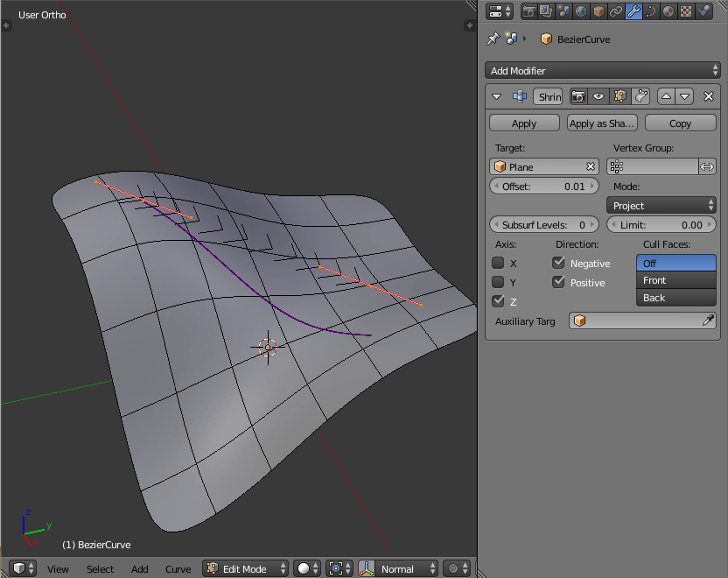Switch to the Render properties camera tab
The image size is (728, 578).
[528, 11]
